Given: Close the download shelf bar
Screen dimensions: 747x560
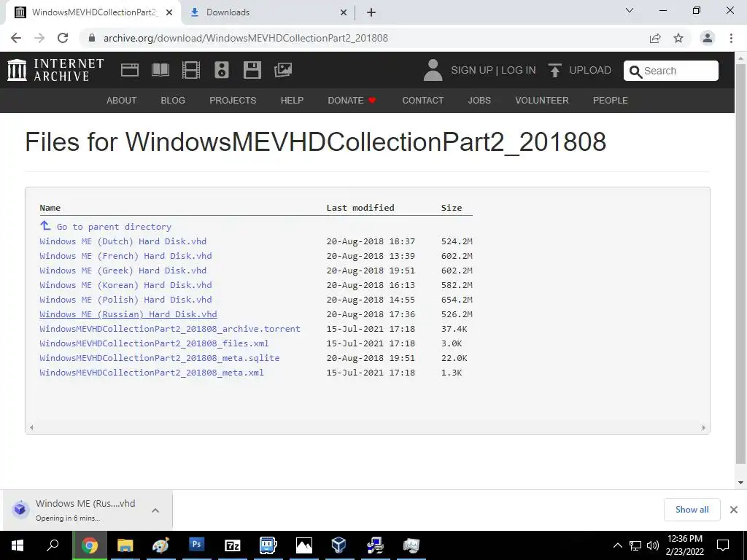Looking at the screenshot, I should tap(734, 510).
